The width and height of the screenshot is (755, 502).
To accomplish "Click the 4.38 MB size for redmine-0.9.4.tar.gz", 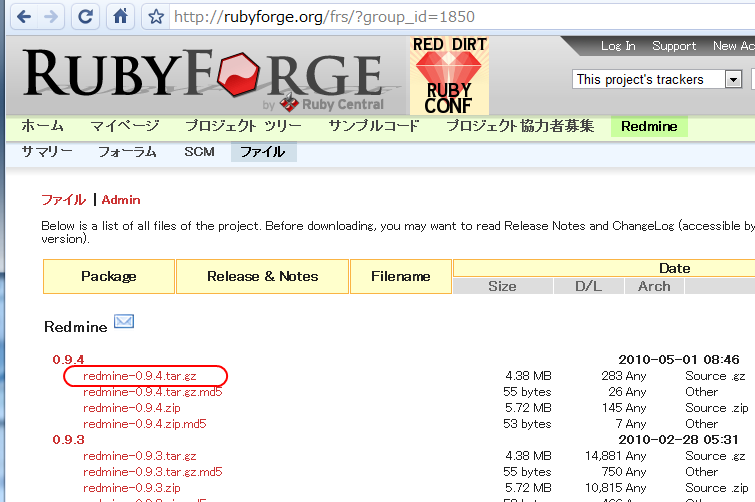I will [528, 376].
